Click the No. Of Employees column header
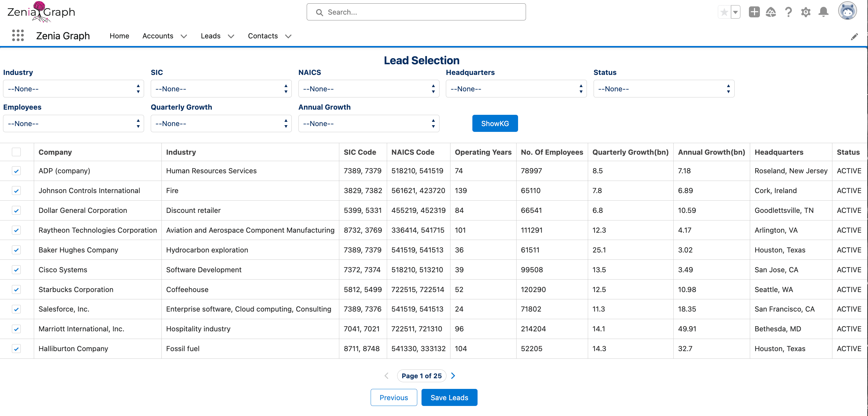Viewport: 868px width, 416px height. 552,152
